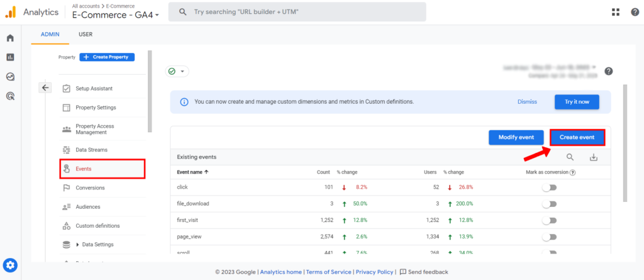The image size is (644, 280).
Task: Enable conversion toggle for page_view
Action: click(x=550, y=237)
